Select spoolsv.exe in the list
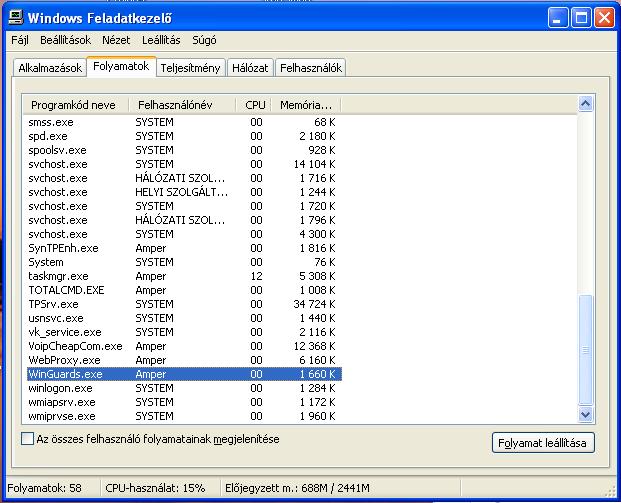Image resolution: width=621 pixels, height=503 pixels. [184, 150]
